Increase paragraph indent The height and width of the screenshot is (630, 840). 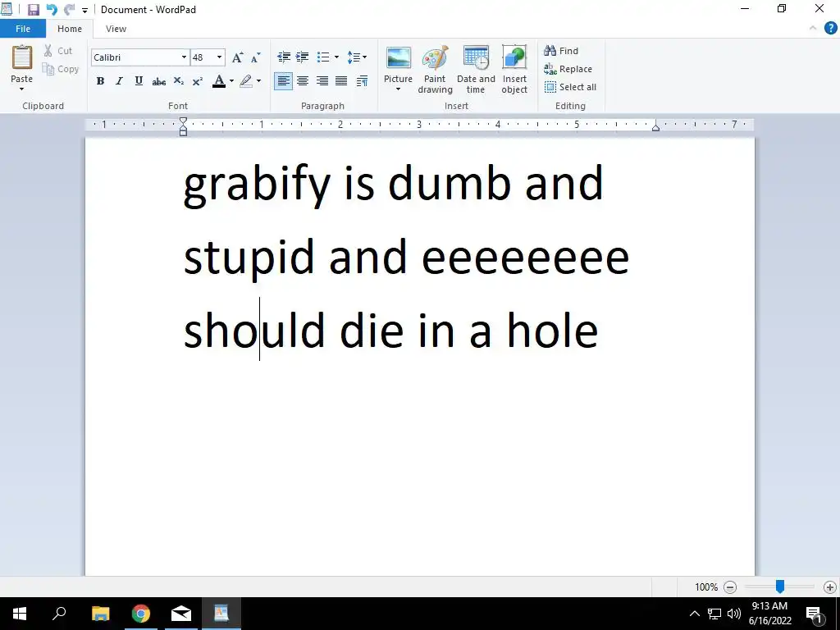302,57
